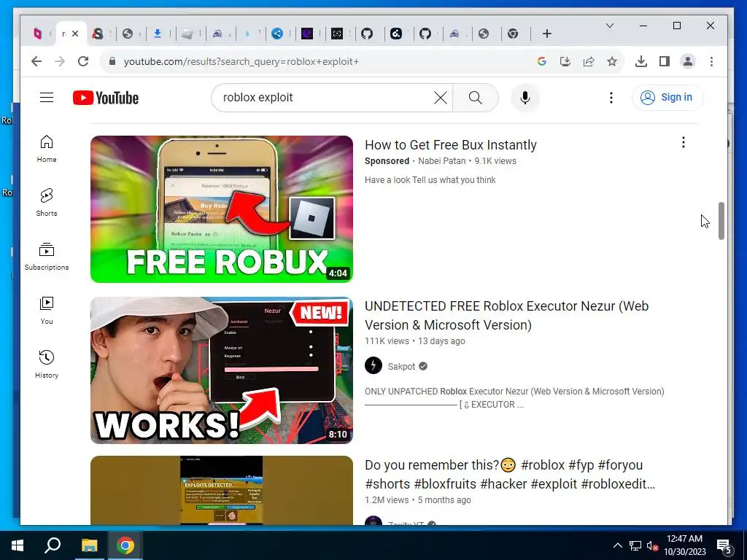747x560 pixels.
Task: Go to Home in the sidebar
Action: [x=47, y=149]
